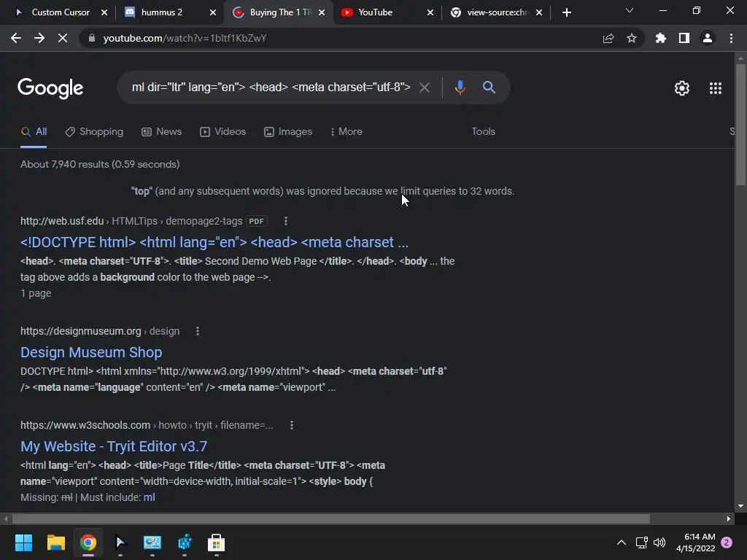Switch to Chrome in the taskbar
The image size is (747, 560).
point(88,542)
